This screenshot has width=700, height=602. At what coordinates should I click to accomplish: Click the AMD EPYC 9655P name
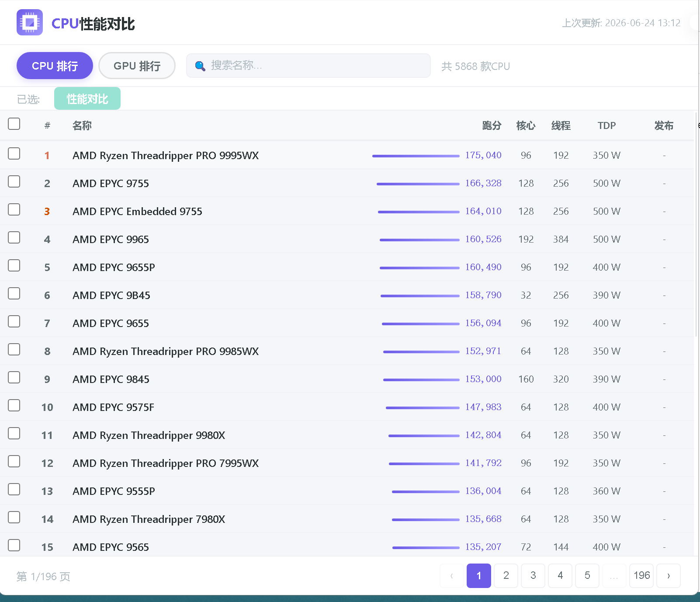point(114,268)
